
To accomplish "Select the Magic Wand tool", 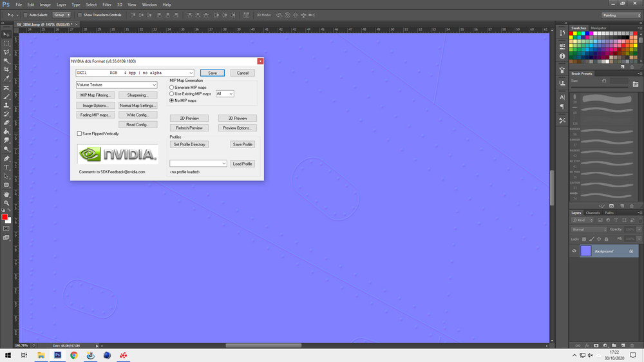I will click(x=6, y=61).
